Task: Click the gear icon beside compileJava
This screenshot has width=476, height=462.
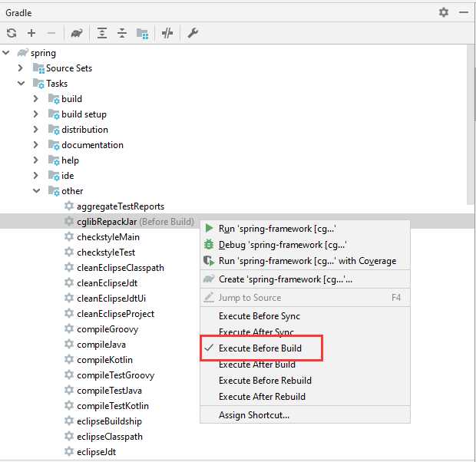Action: (69, 345)
